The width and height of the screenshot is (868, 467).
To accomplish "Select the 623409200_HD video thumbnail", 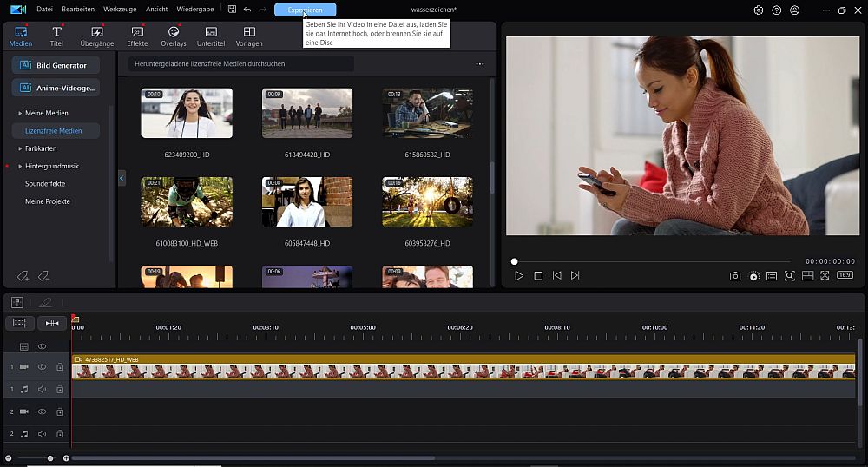I will pos(187,113).
